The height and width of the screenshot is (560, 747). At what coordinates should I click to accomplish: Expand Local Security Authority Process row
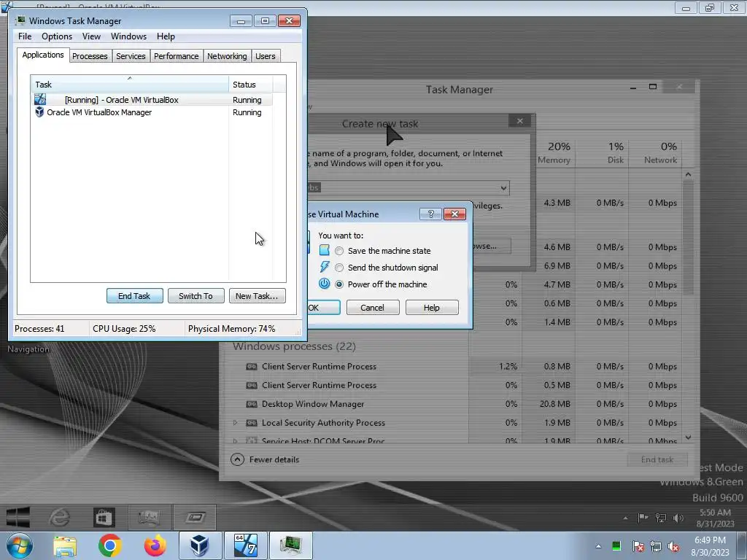coord(236,422)
